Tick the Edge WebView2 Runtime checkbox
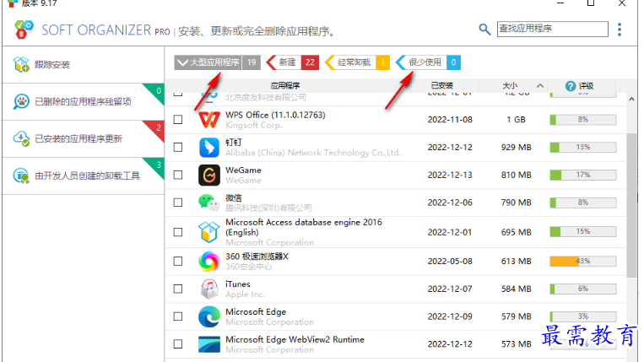The height and width of the screenshot is (362, 644). point(178,344)
